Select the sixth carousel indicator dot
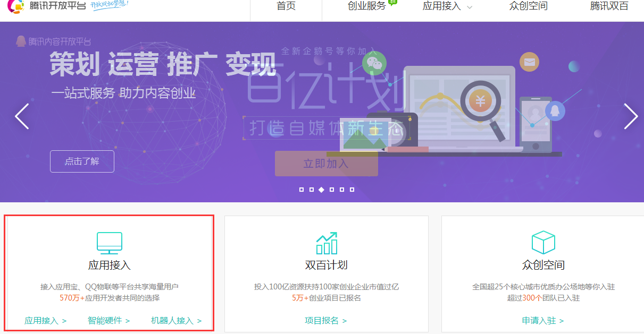This screenshot has height=334, width=644. (x=352, y=190)
